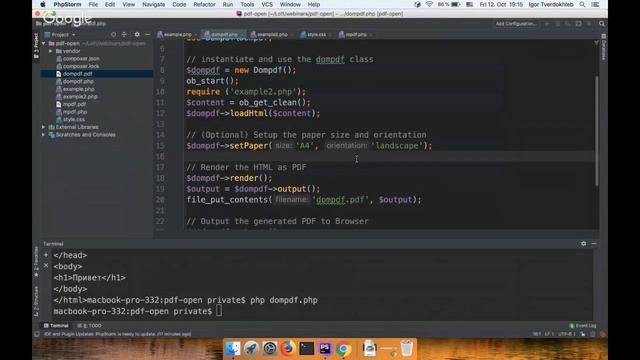Viewport: 640px width, 360px height.
Task: Switch to the dompdf.php editor tab
Action: (223, 35)
